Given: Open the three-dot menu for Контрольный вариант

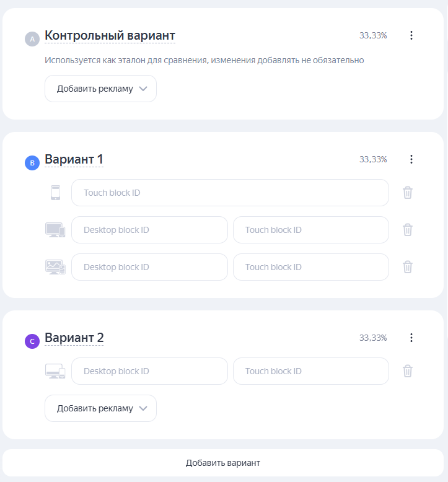Looking at the screenshot, I should point(411,35).
